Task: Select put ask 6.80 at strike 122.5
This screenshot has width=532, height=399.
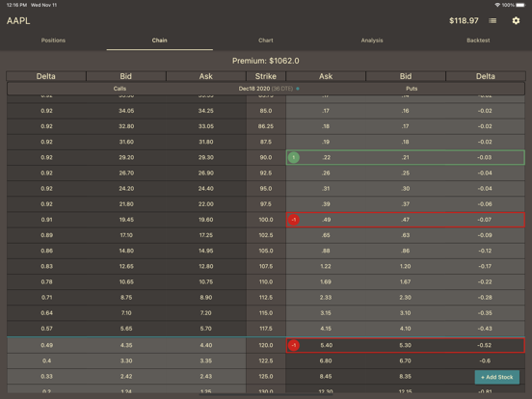Action: coord(326,361)
